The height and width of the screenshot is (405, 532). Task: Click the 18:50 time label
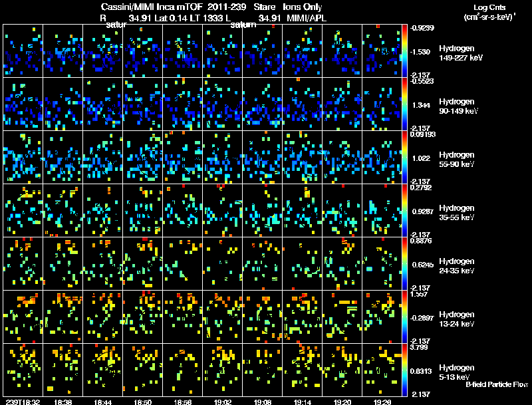[x=143, y=402]
